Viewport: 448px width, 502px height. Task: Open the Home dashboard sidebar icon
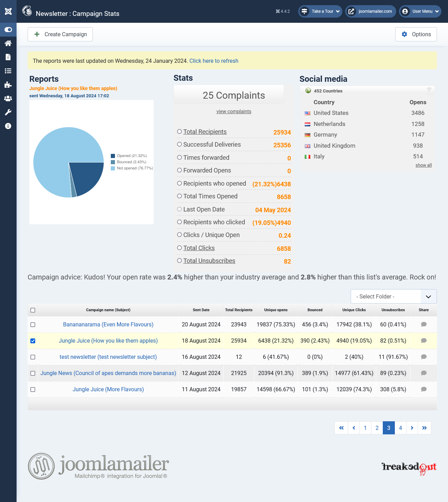8,43
